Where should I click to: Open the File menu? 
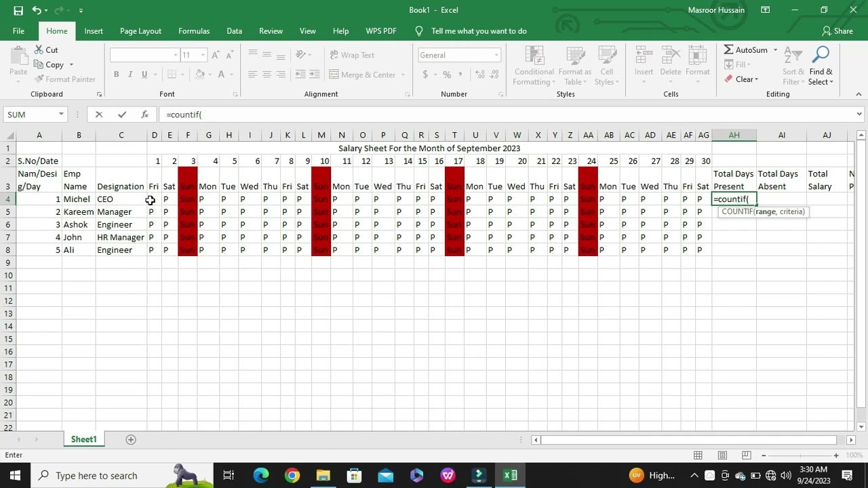click(18, 31)
